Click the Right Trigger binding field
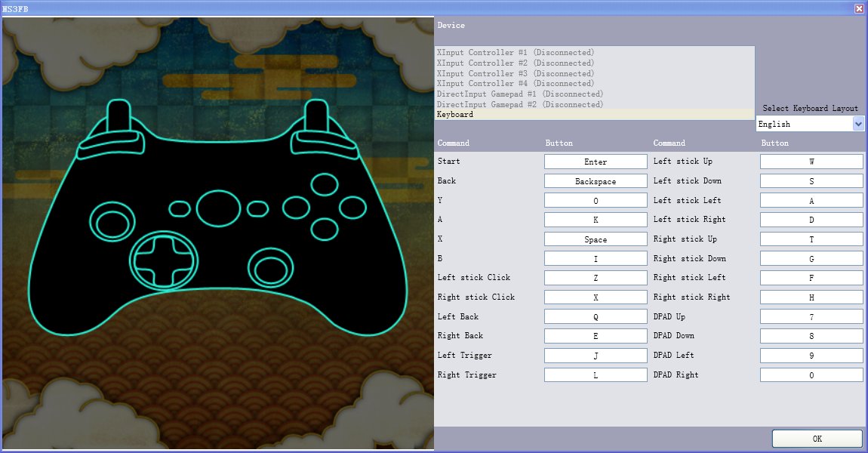Screen dimensions: 868x453 (x=596, y=375)
